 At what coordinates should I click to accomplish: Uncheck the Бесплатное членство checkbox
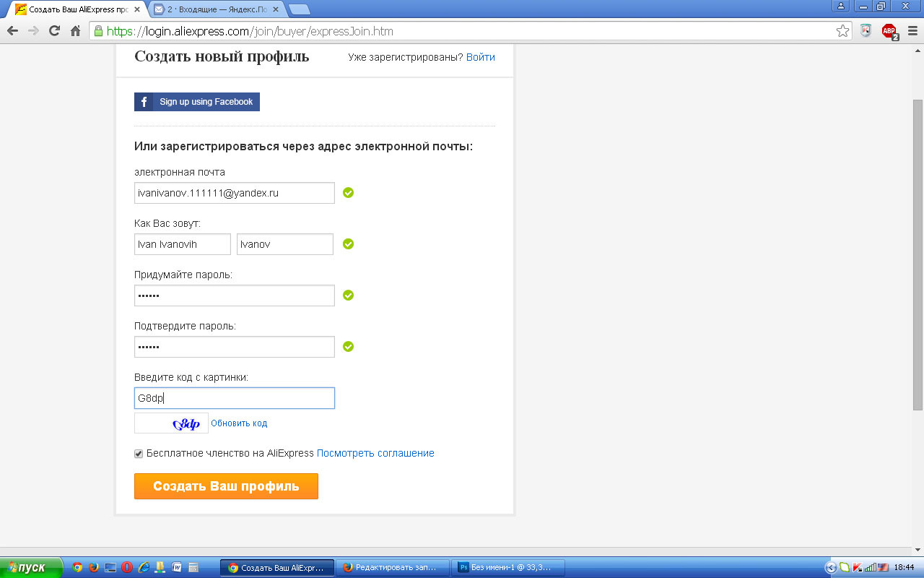(x=139, y=454)
